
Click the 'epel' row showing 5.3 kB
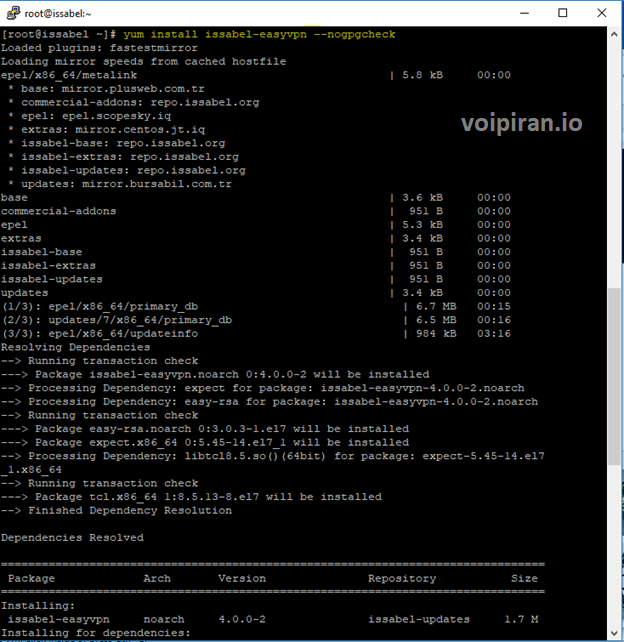pos(255,225)
